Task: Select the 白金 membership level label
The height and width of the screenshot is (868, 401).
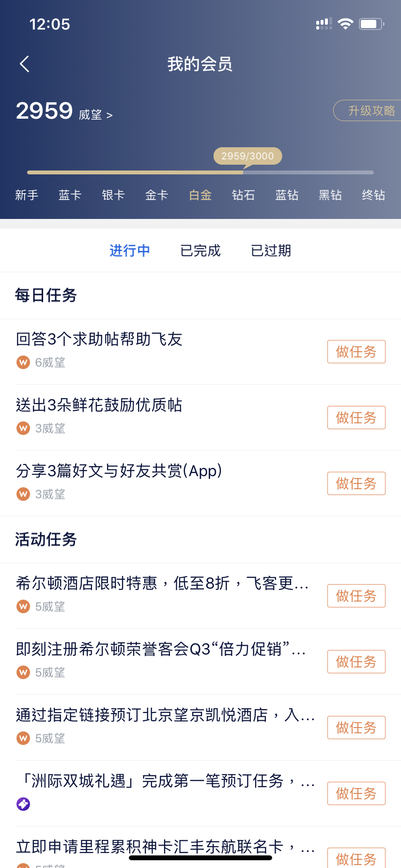Action: coord(200,195)
